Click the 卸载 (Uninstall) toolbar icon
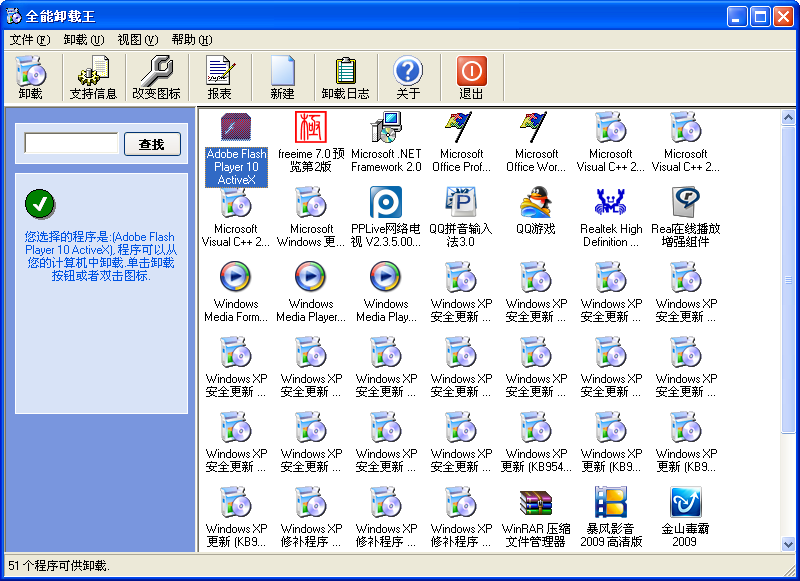This screenshot has width=800, height=581. pos(31,78)
